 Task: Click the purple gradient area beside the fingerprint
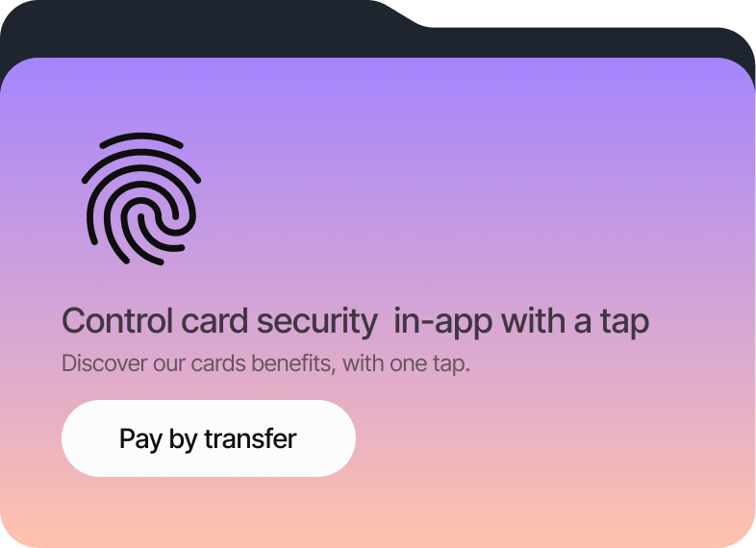click(458, 193)
